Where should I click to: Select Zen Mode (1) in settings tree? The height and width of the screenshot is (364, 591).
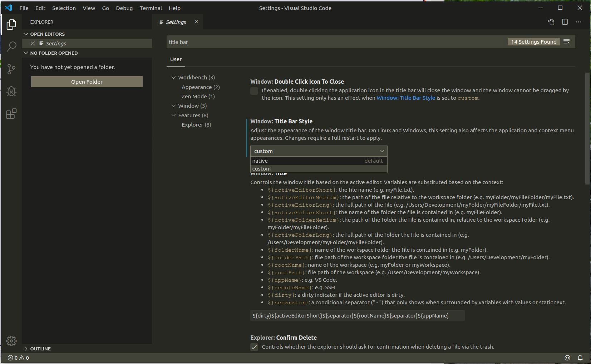click(x=198, y=97)
